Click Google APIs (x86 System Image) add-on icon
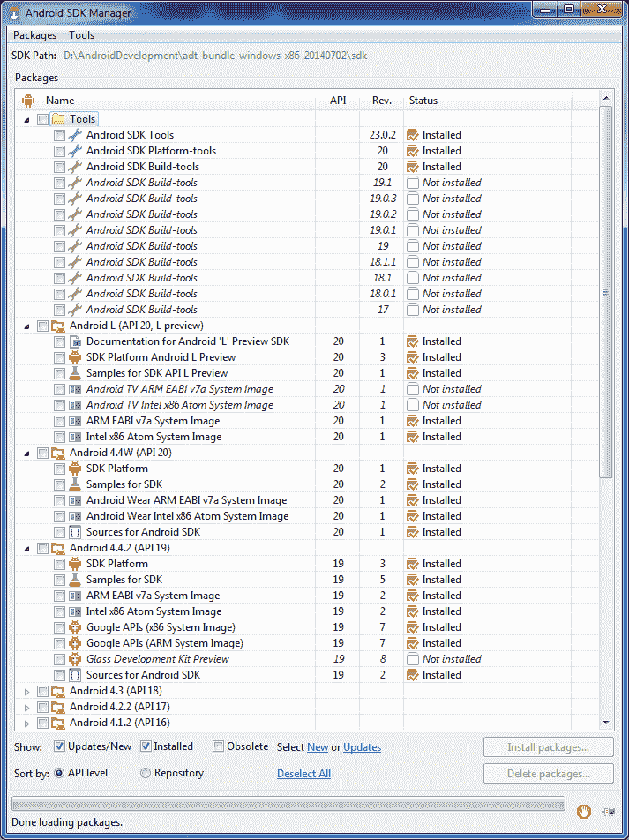The image size is (629, 840). (75, 627)
